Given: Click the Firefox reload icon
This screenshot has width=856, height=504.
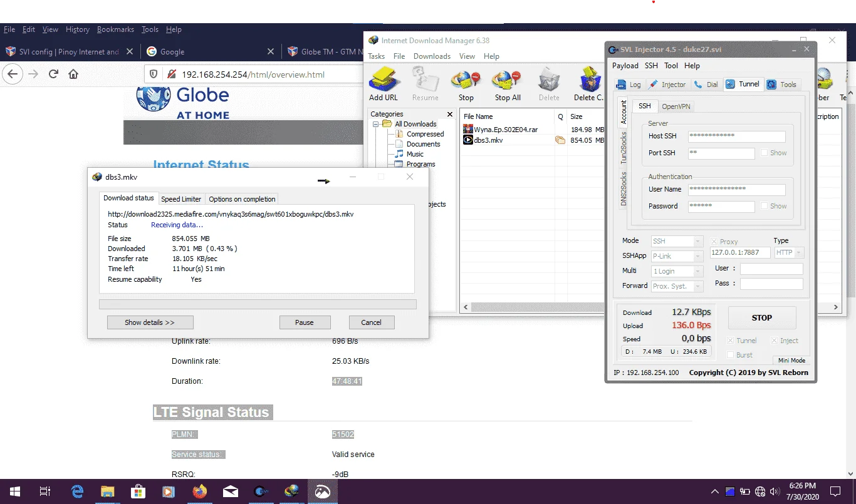Looking at the screenshot, I should tap(53, 74).
